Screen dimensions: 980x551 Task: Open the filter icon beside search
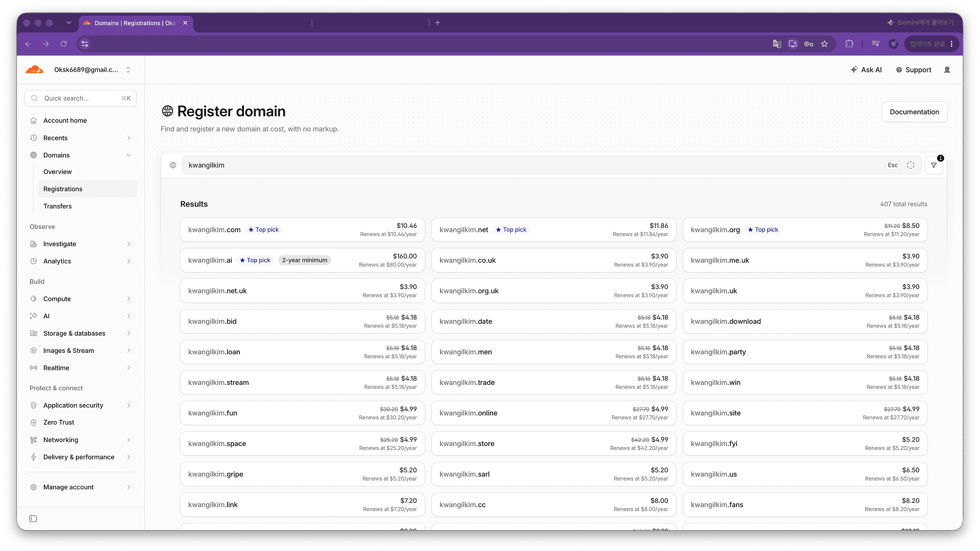coord(933,165)
